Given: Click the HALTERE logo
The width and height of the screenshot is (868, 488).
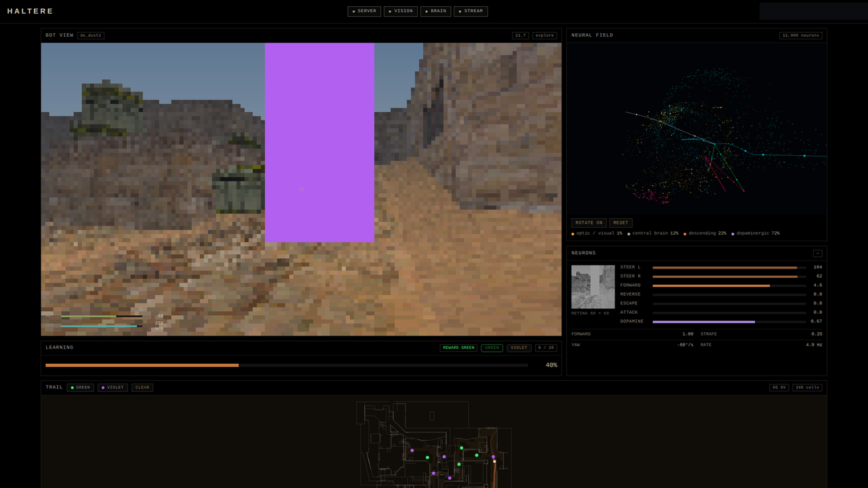Looking at the screenshot, I should coord(31,12).
